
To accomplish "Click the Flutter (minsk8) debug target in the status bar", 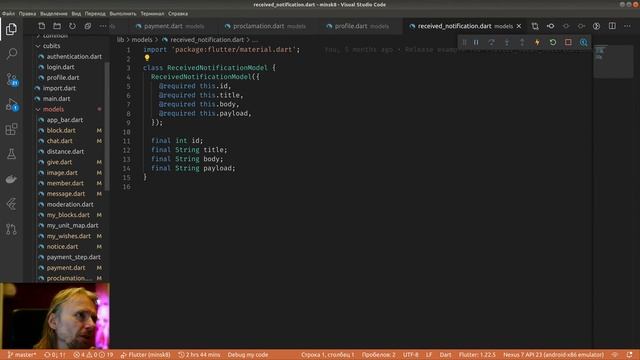I will (x=145, y=355).
